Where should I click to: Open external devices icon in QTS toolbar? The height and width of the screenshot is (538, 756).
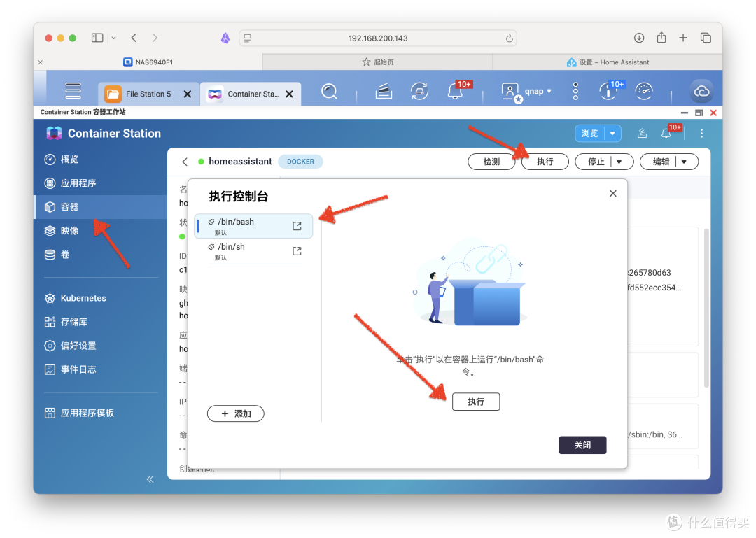tap(419, 91)
